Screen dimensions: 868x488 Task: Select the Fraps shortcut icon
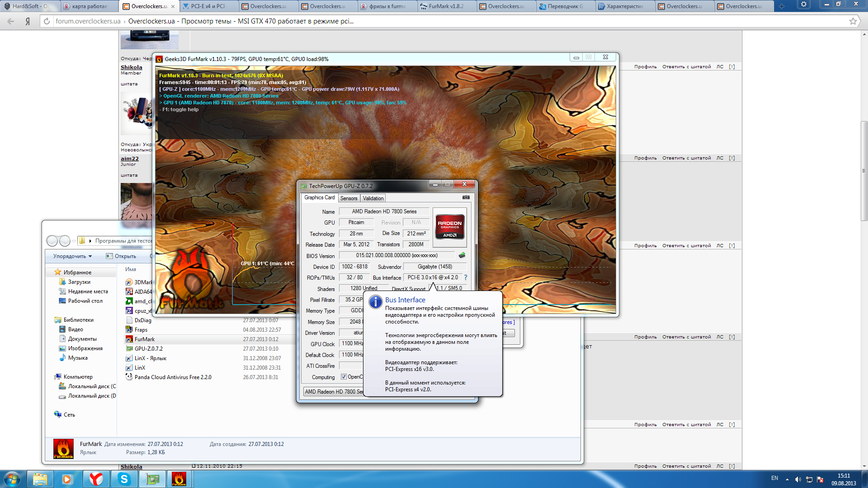129,330
